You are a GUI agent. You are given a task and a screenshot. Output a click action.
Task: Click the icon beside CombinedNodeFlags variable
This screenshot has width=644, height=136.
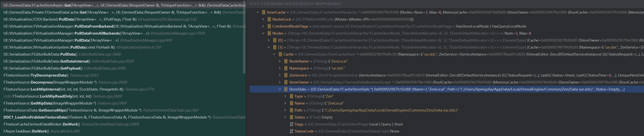point(269,26)
